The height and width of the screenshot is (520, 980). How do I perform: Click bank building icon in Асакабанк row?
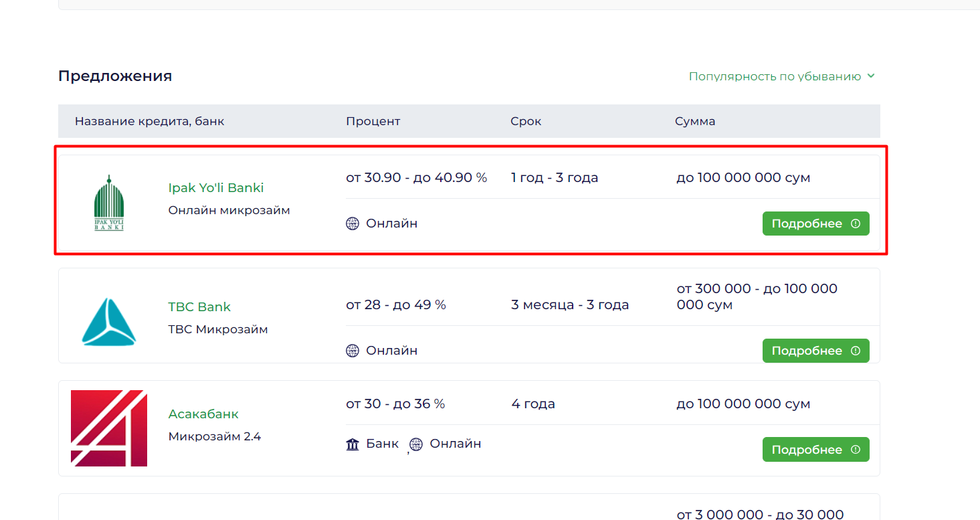coord(353,444)
